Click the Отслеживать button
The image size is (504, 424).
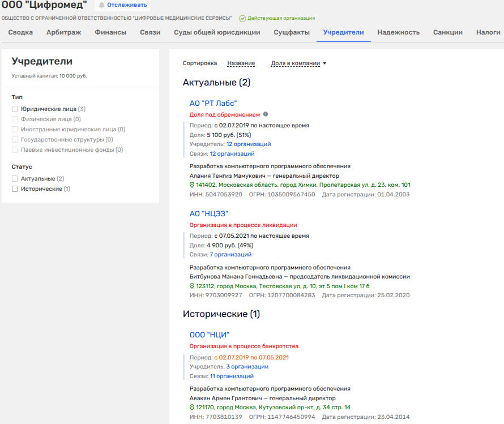(x=127, y=5)
